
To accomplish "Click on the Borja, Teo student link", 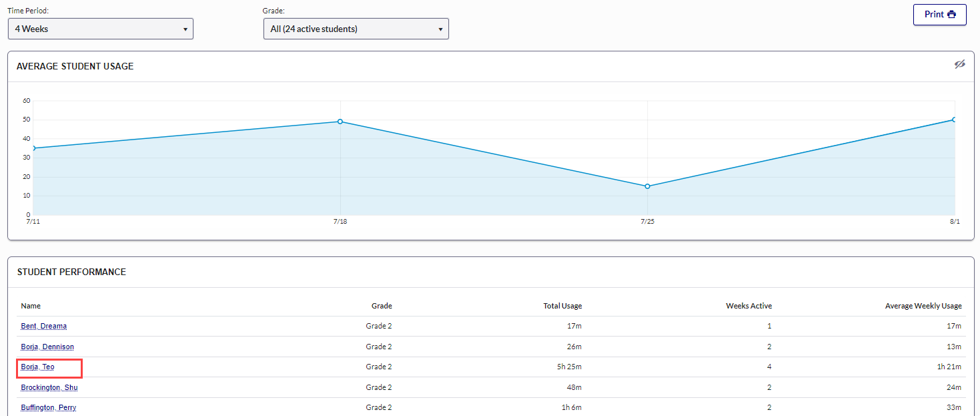I will 37,367.
